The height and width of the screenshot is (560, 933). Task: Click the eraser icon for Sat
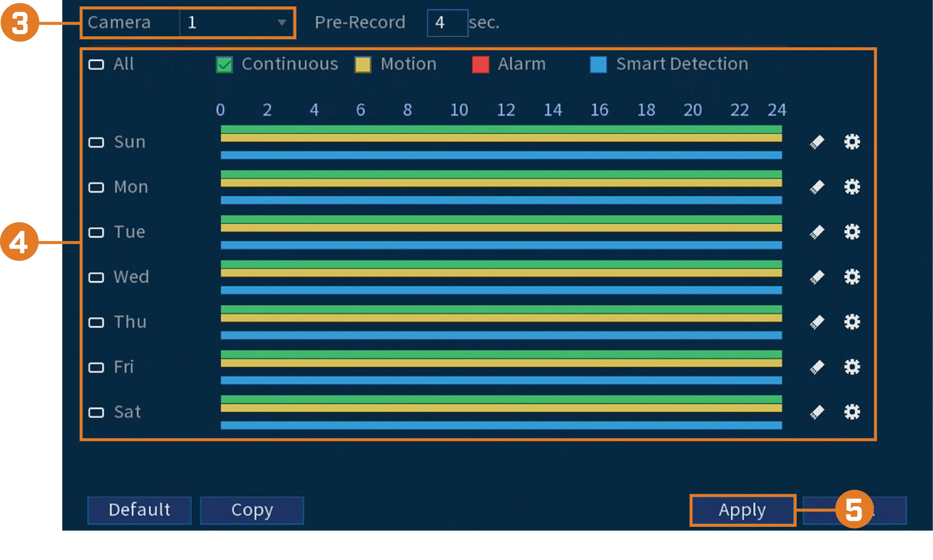[817, 412]
